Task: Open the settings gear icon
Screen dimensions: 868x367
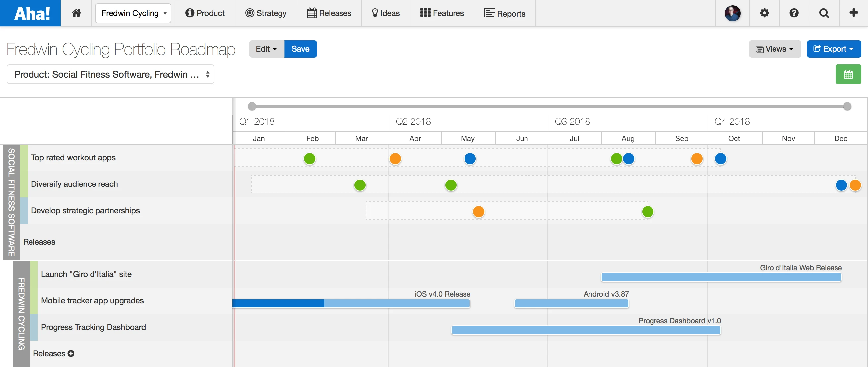Action: coord(764,13)
